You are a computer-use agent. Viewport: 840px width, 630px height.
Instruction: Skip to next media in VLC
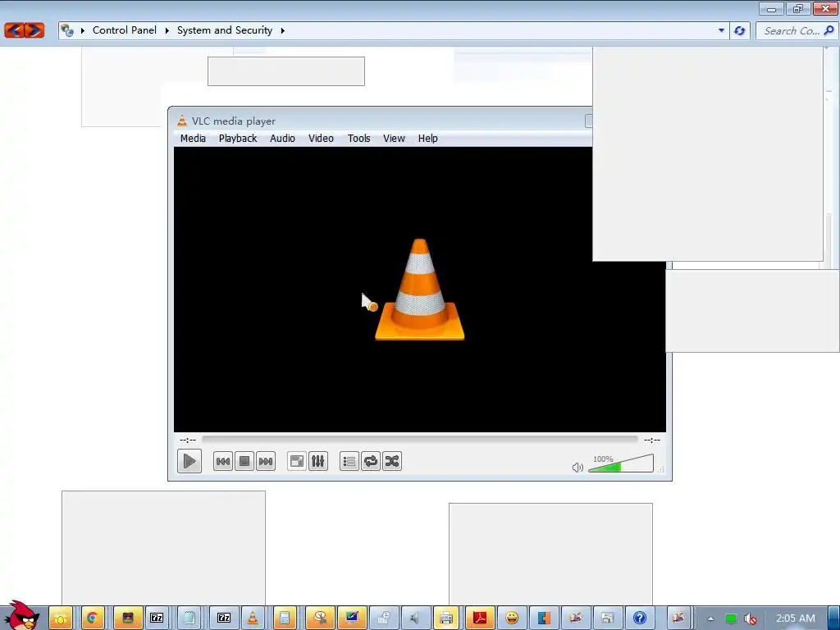point(266,461)
